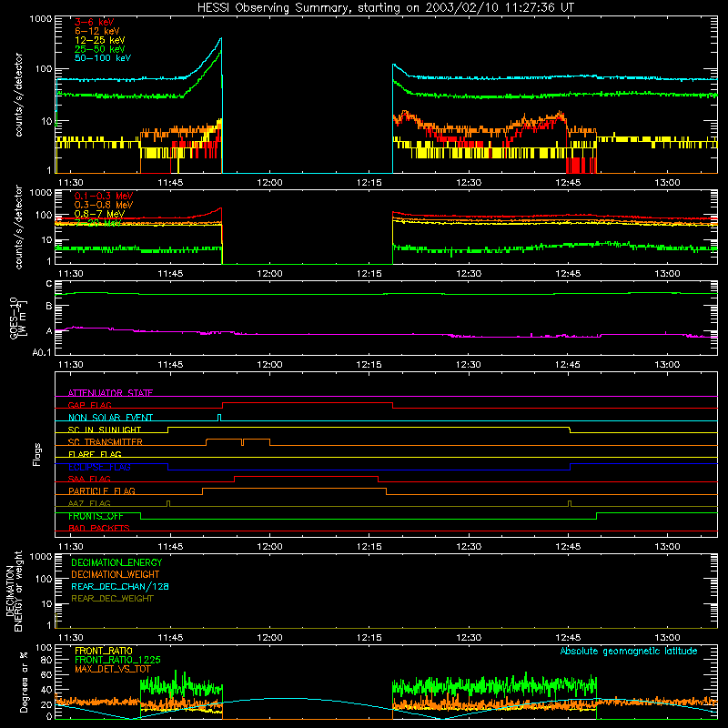Select the FRONT_RATIO_1225 legend label

click(117, 661)
